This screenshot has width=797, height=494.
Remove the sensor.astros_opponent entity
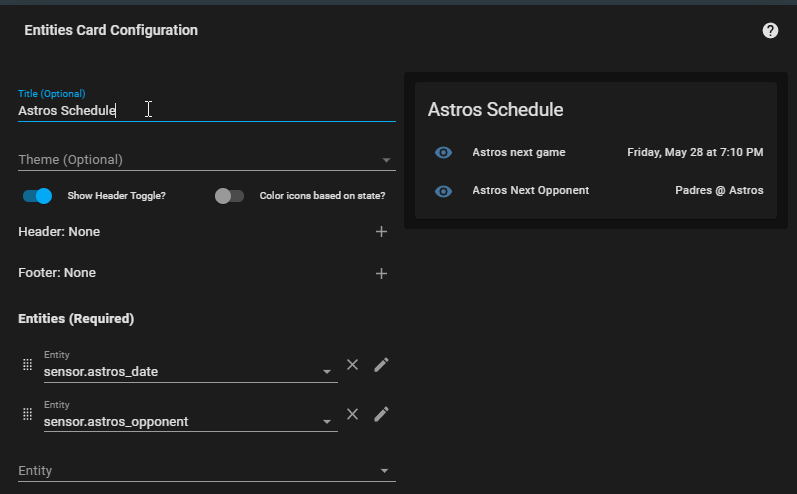352,414
